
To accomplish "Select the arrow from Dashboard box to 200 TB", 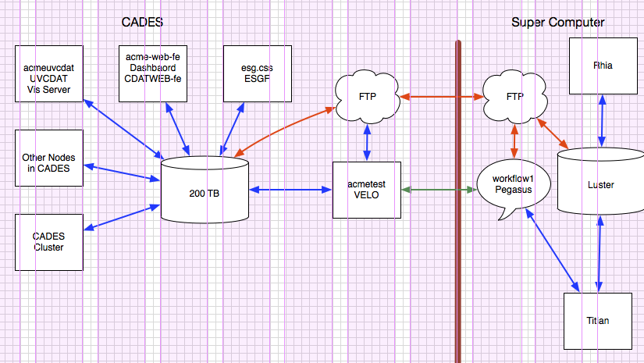I will pyautogui.click(x=177, y=130).
